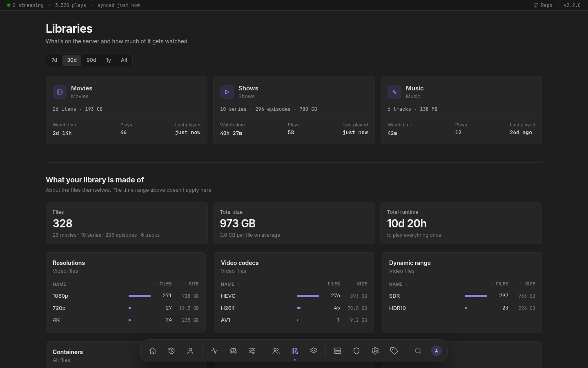Sort Dynamic range table by NAME

(399, 284)
